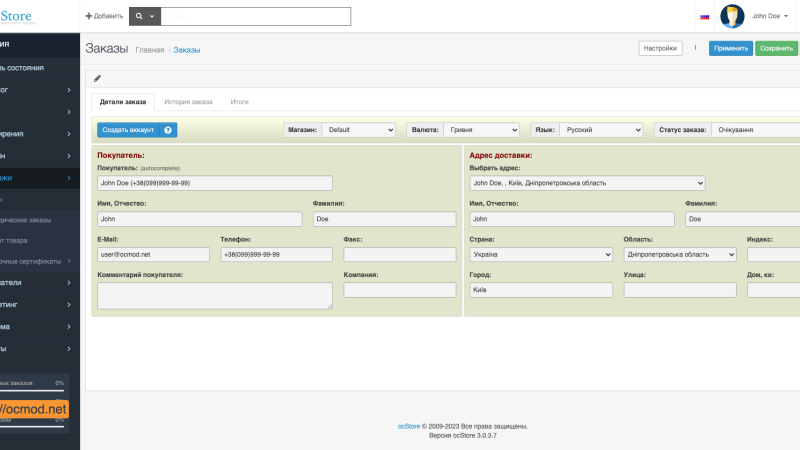Switch to the Детали заказа tab

[x=123, y=102]
